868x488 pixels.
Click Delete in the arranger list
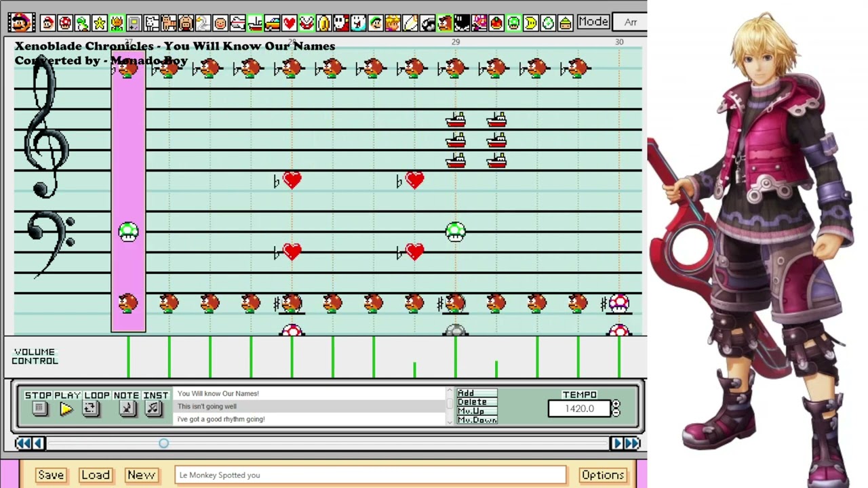click(x=477, y=402)
